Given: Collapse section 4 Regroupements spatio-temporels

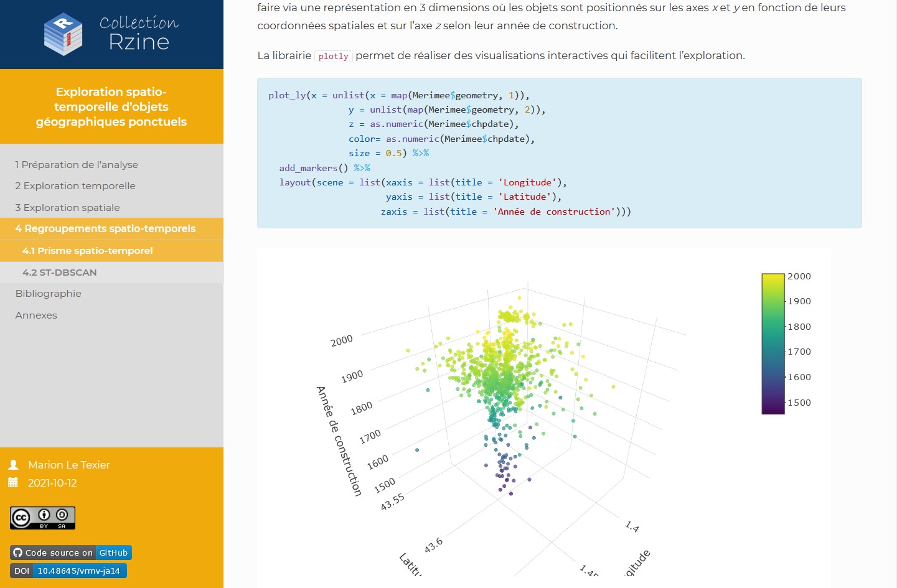Looking at the screenshot, I should click(x=105, y=229).
